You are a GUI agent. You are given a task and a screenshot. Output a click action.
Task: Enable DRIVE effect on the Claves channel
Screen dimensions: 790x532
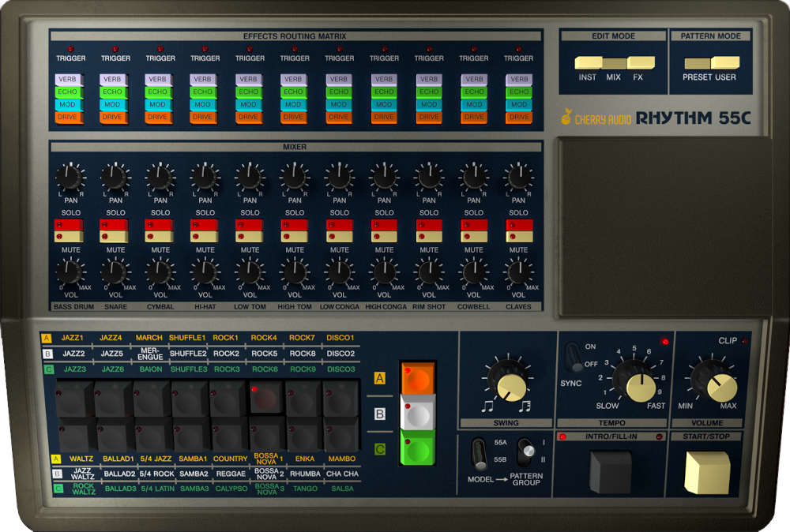click(519, 117)
